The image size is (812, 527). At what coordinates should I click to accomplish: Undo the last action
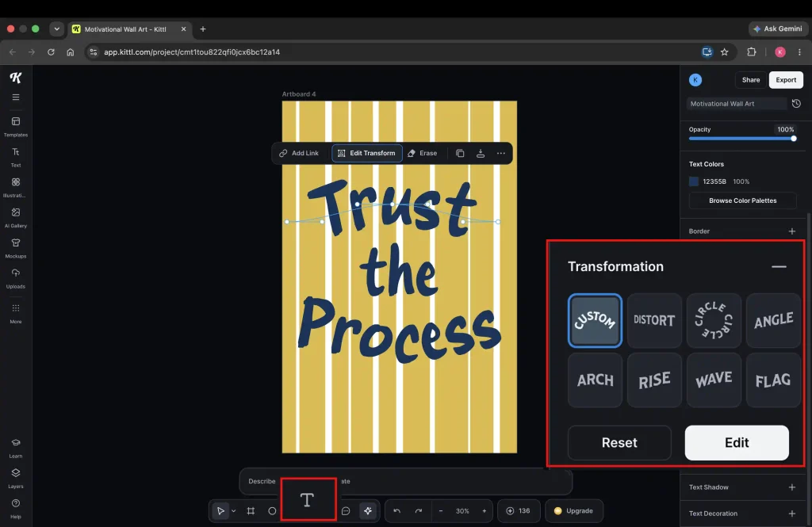pyautogui.click(x=396, y=511)
